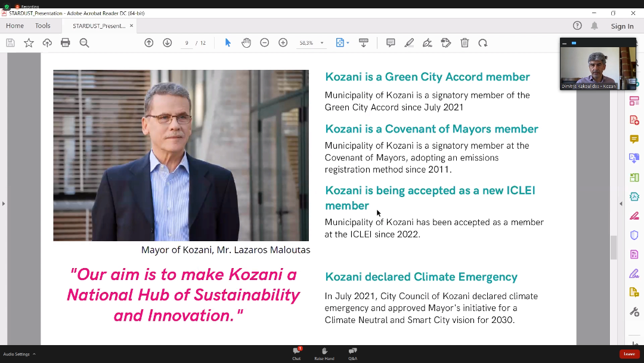Select the Hand pan tool
The width and height of the screenshot is (644, 363).
(246, 43)
